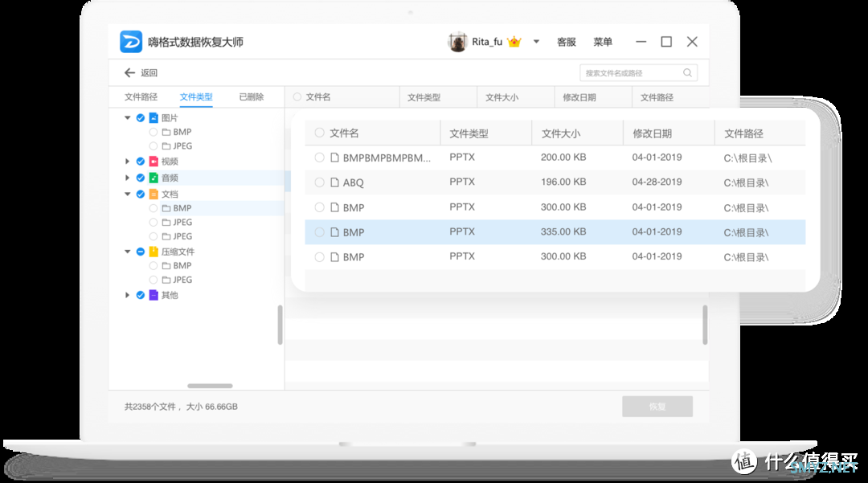Image resolution: width=868 pixels, height=483 pixels.
Task: Click the back arrow icon
Action: pos(129,72)
